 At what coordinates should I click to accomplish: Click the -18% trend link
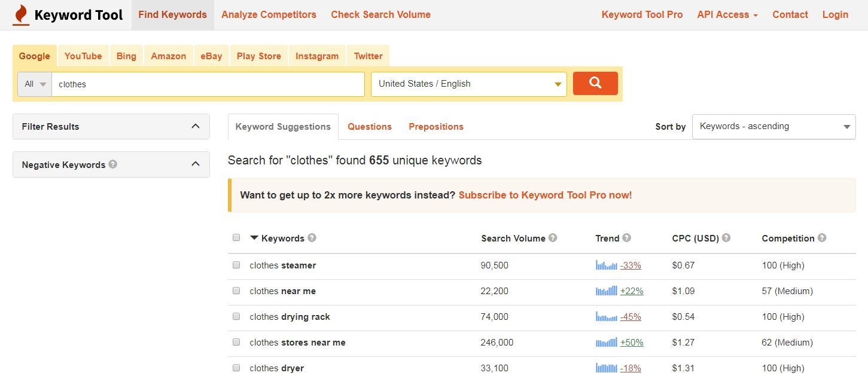pos(631,368)
